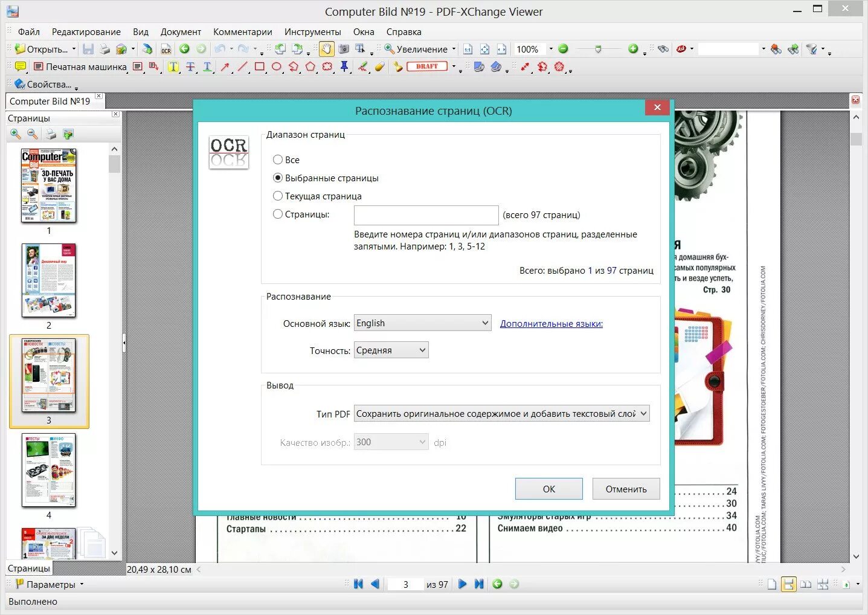Click the page range input field

tap(426, 215)
